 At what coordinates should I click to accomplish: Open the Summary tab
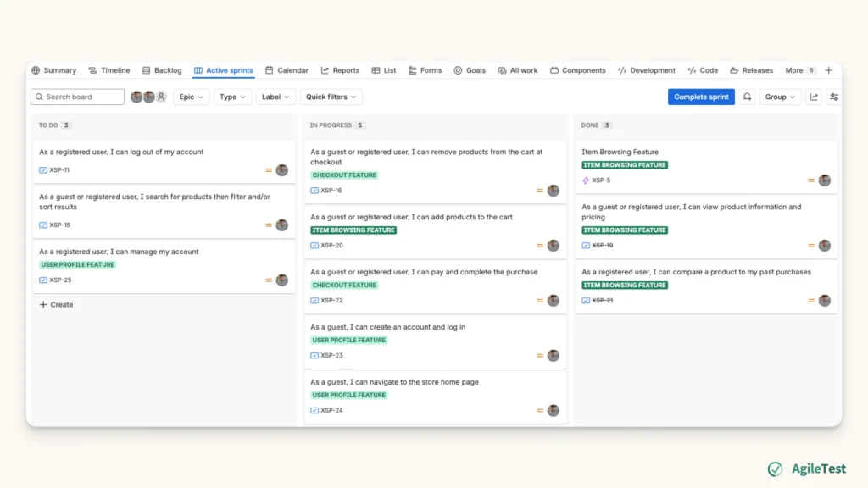tap(53, 70)
